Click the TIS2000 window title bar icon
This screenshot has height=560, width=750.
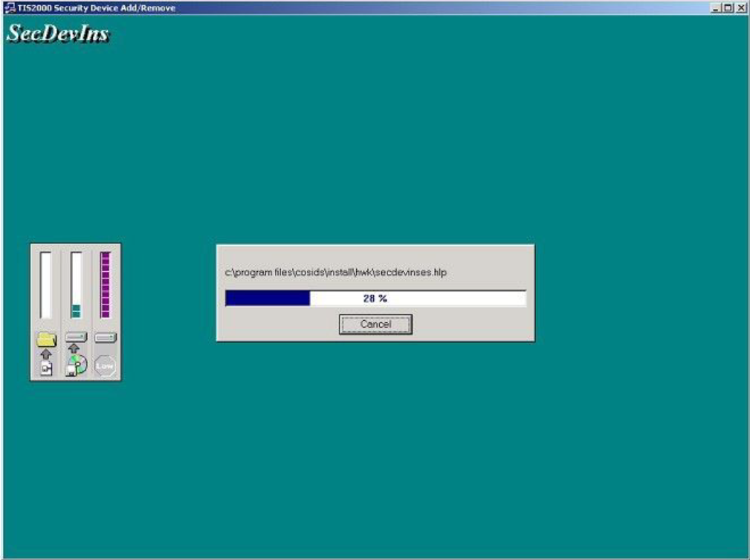[x=9, y=7]
